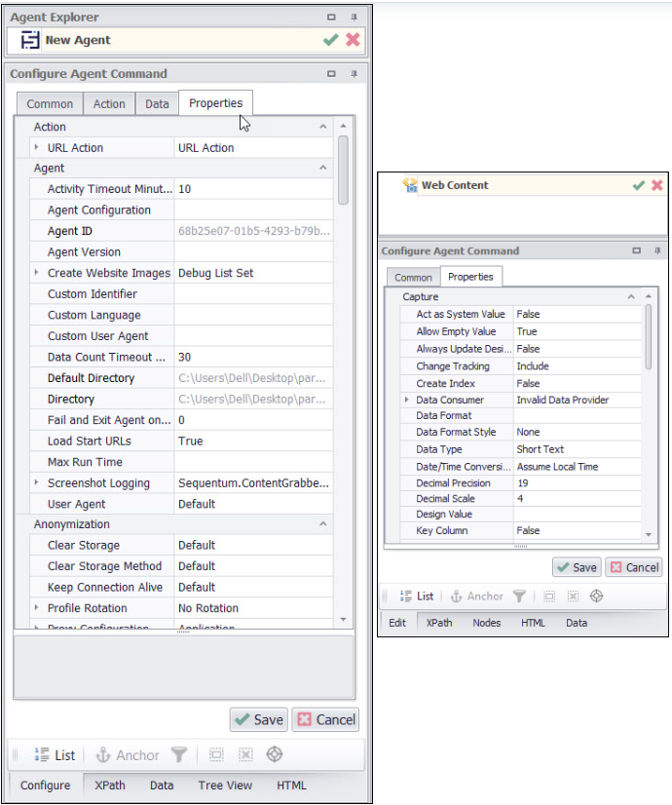The width and height of the screenshot is (672, 805).
Task: Click the Web Content command icon
Action: click(410, 185)
